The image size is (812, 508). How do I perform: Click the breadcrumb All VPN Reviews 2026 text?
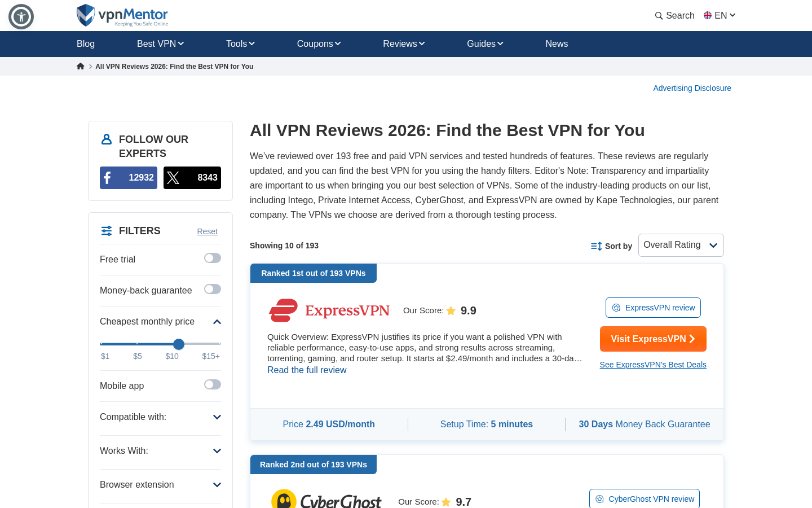pyautogui.click(x=174, y=67)
